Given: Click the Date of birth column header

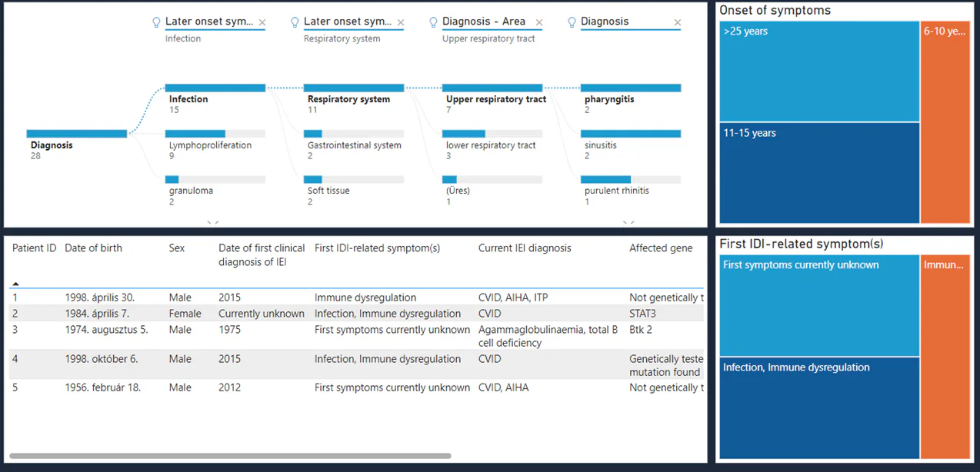Looking at the screenshot, I should [x=93, y=248].
